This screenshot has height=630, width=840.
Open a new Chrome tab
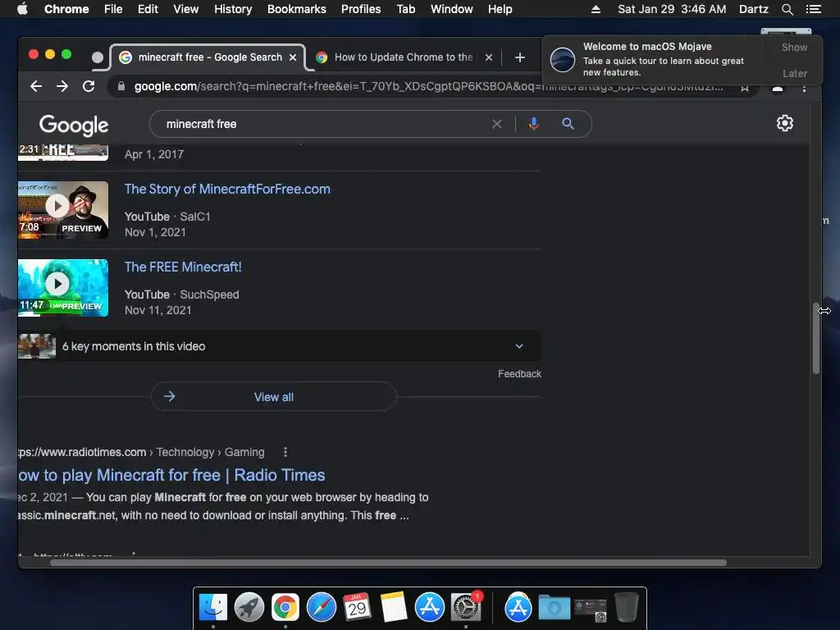(519, 57)
